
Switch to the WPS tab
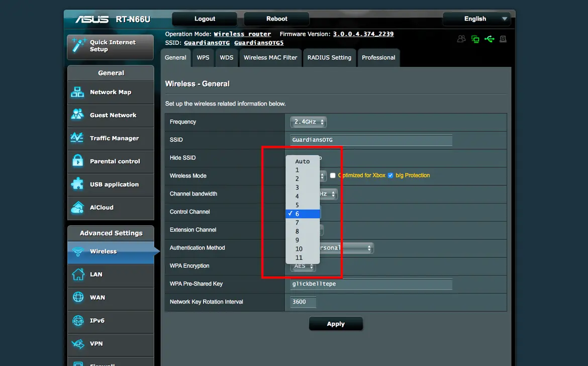tap(203, 58)
